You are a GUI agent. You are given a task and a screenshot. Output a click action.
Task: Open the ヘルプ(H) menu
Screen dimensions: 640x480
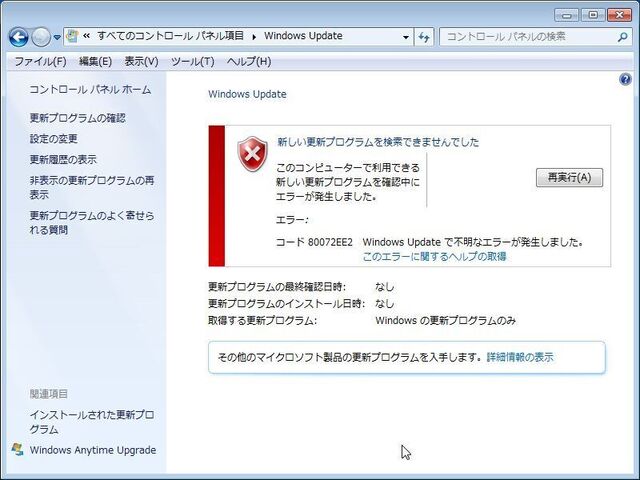pos(249,62)
